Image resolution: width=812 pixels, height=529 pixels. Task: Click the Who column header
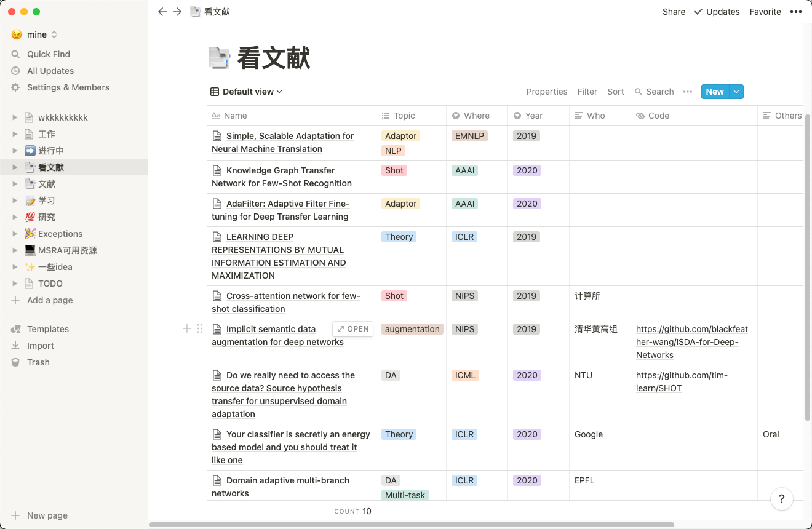point(600,116)
